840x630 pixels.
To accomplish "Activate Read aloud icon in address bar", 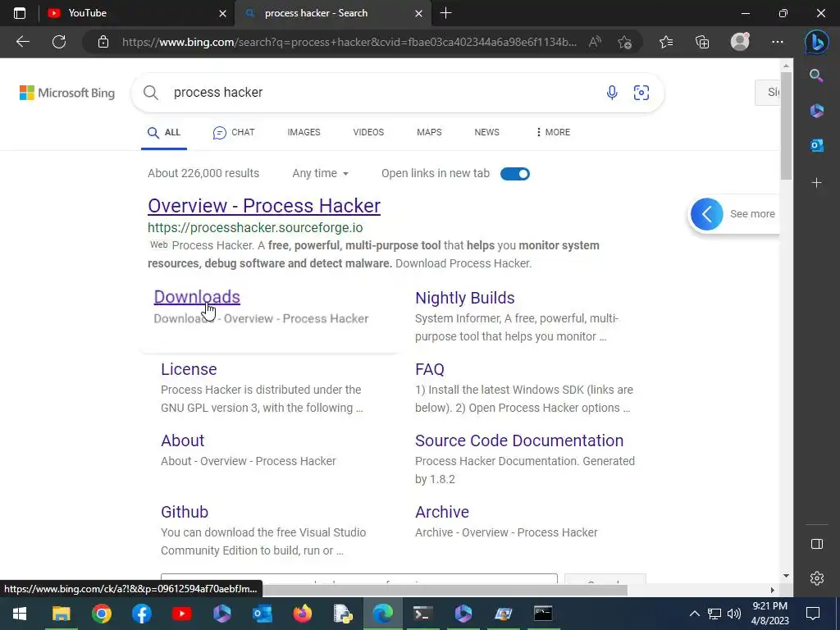I will [595, 42].
